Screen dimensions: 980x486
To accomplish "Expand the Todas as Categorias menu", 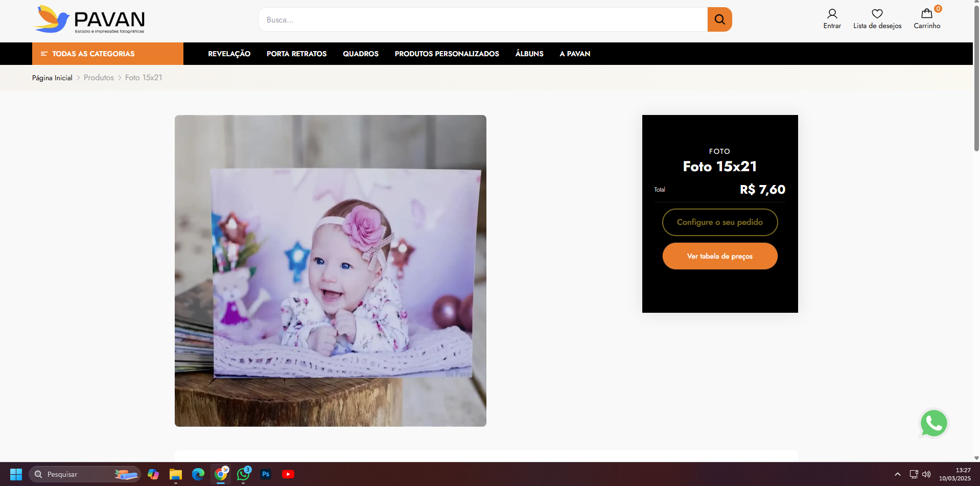I will point(108,54).
